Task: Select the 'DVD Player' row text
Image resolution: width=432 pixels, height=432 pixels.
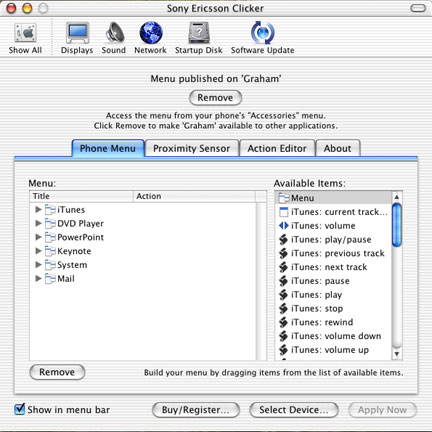Action: [x=80, y=223]
